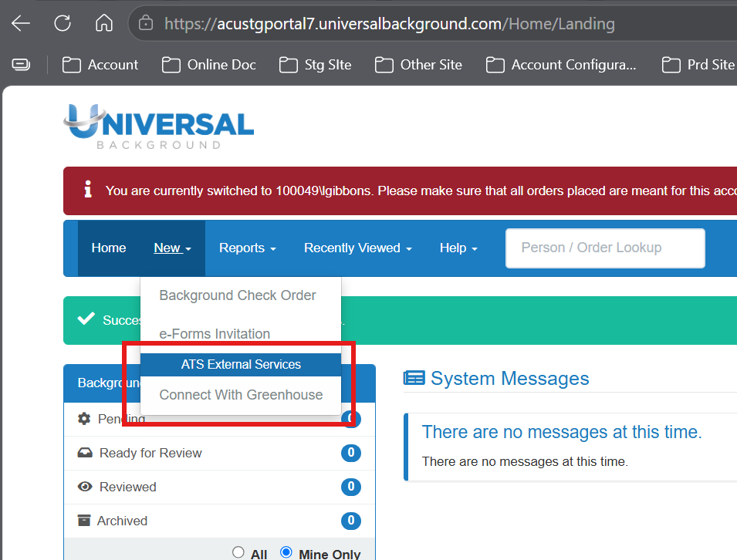
Task: Click the System Messages heading
Action: tap(509, 379)
